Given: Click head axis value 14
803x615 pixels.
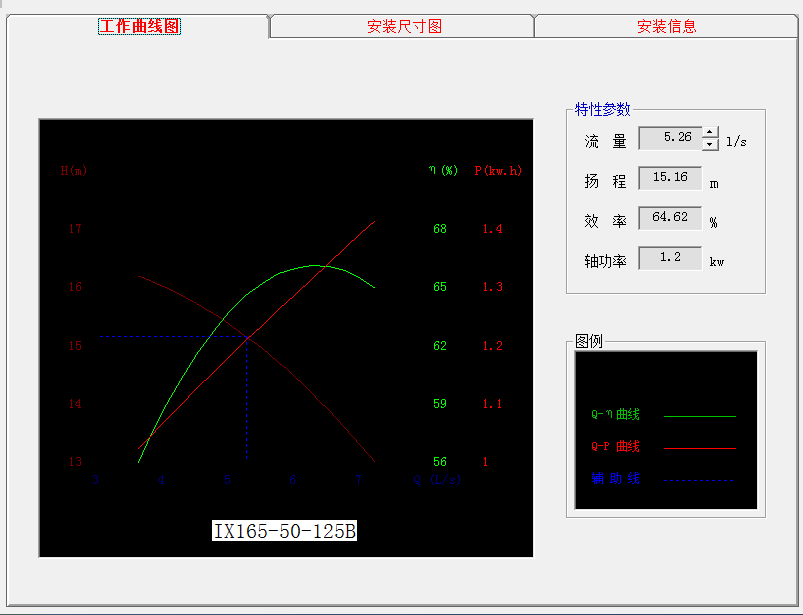Looking at the screenshot, I should coord(75,404).
